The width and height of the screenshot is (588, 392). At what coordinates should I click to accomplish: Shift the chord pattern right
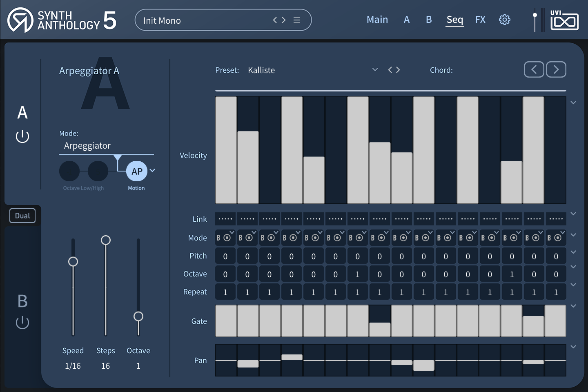pyautogui.click(x=556, y=69)
